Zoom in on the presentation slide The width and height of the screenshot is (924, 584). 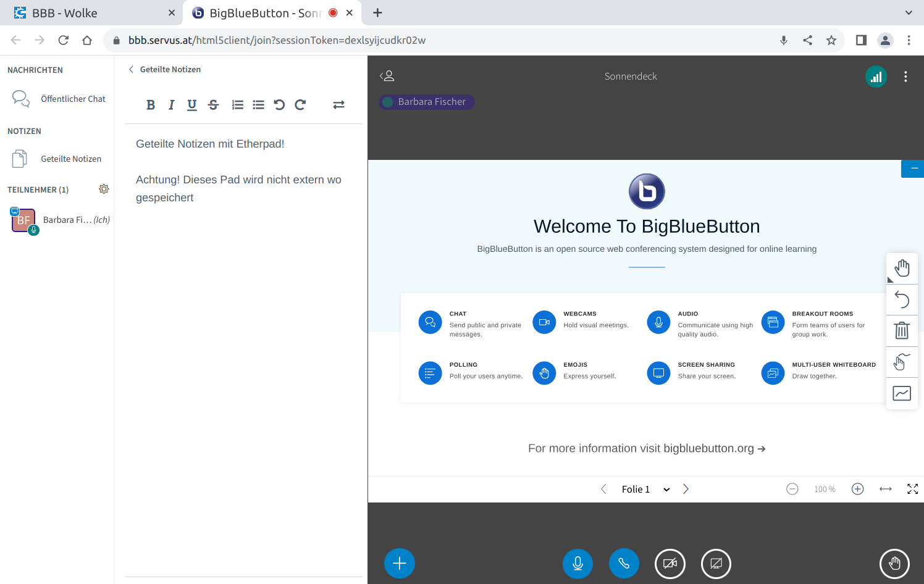click(857, 490)
